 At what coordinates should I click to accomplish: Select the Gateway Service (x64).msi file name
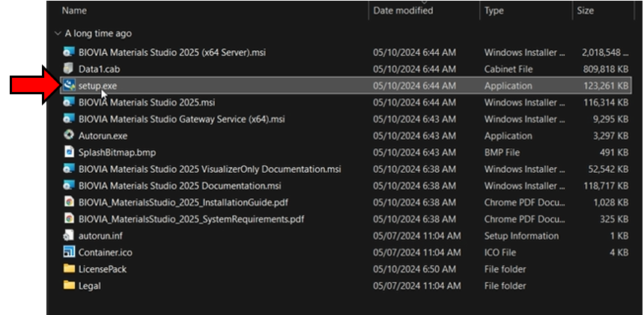(181, 119)
